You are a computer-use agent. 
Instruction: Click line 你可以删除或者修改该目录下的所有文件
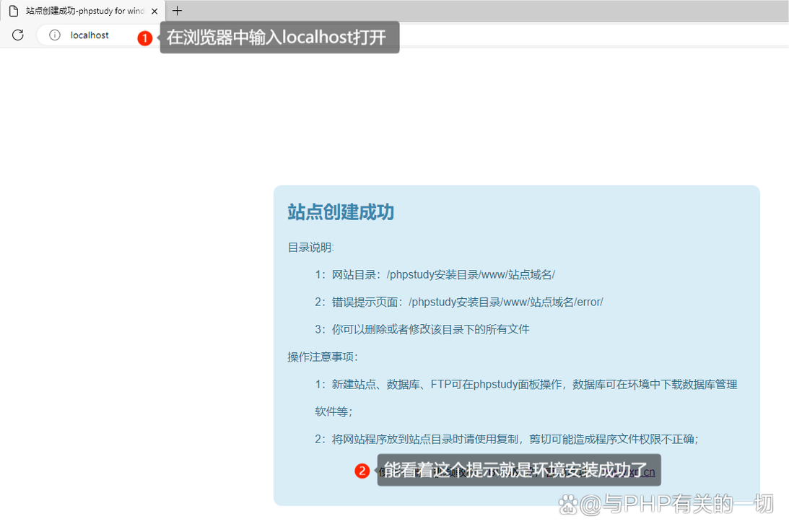coord(422,329)
